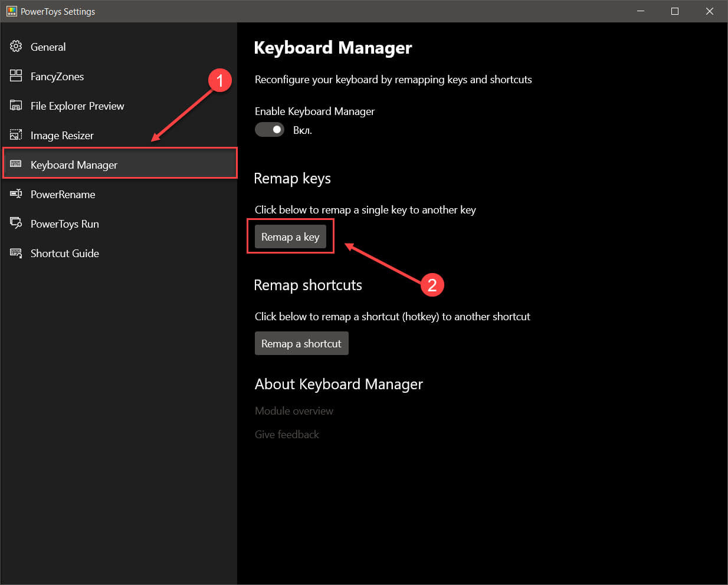
Task: Select Keyboard Manager in sidebar
Action: click(120, 163)
